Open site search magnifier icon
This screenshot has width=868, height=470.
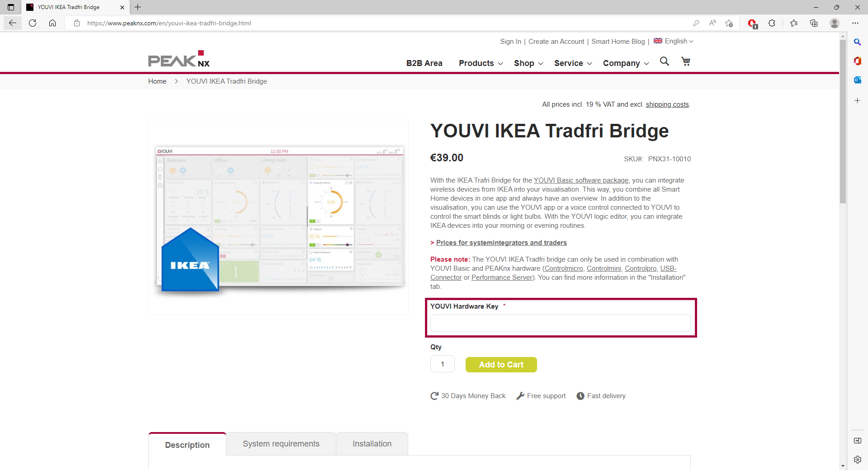coord(664,61)
